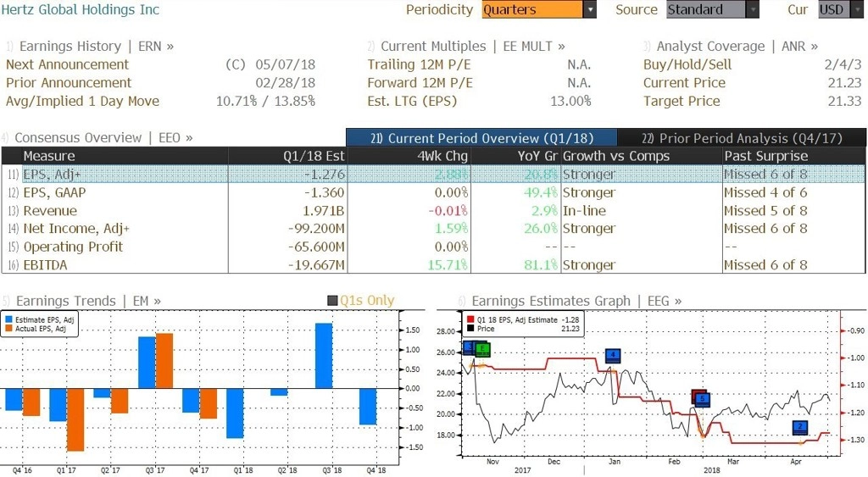Open the Periodicity dropdown arrow

[x=590, y=10]
